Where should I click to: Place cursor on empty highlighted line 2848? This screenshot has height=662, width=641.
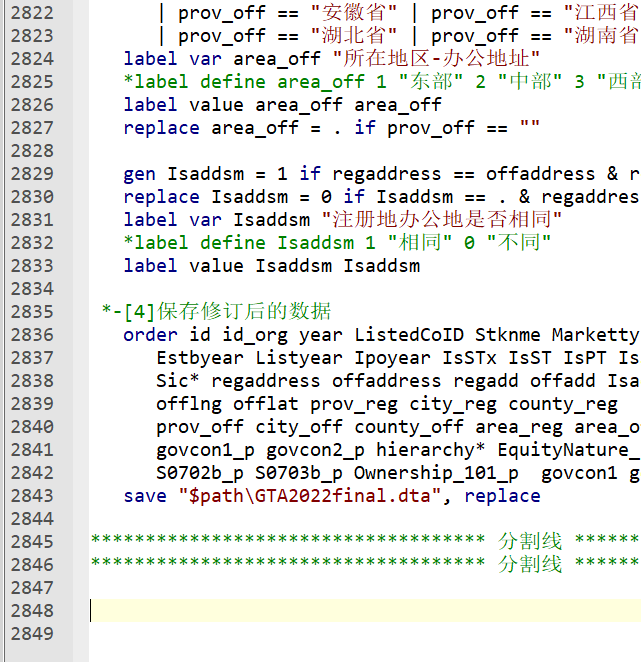(365, 610)
